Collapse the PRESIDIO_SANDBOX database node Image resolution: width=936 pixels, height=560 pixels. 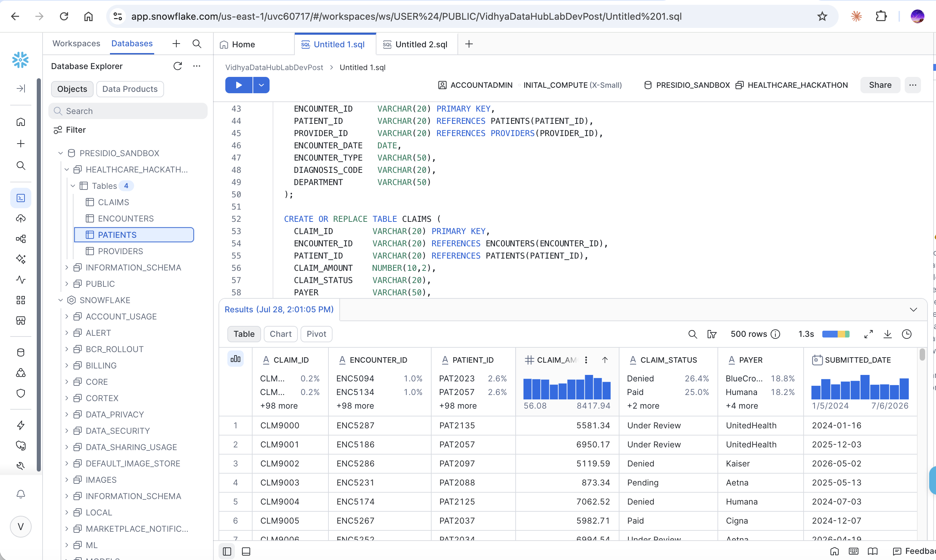click(60, 153)
